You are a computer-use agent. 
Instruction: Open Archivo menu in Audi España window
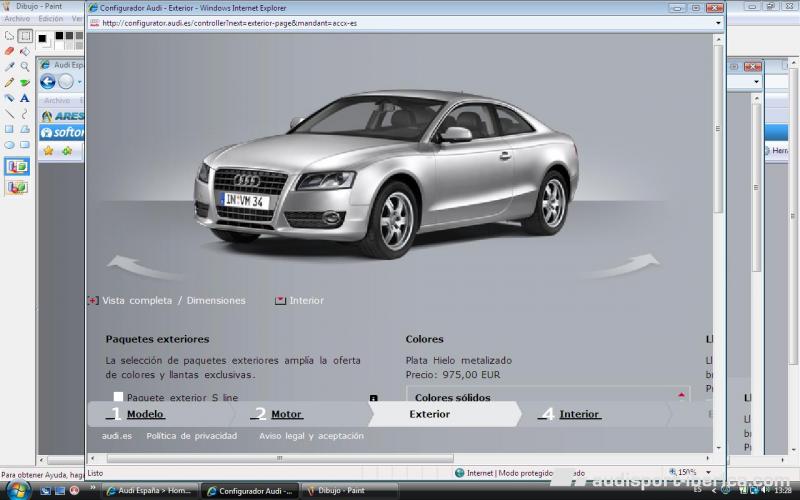tap(57, 101)
